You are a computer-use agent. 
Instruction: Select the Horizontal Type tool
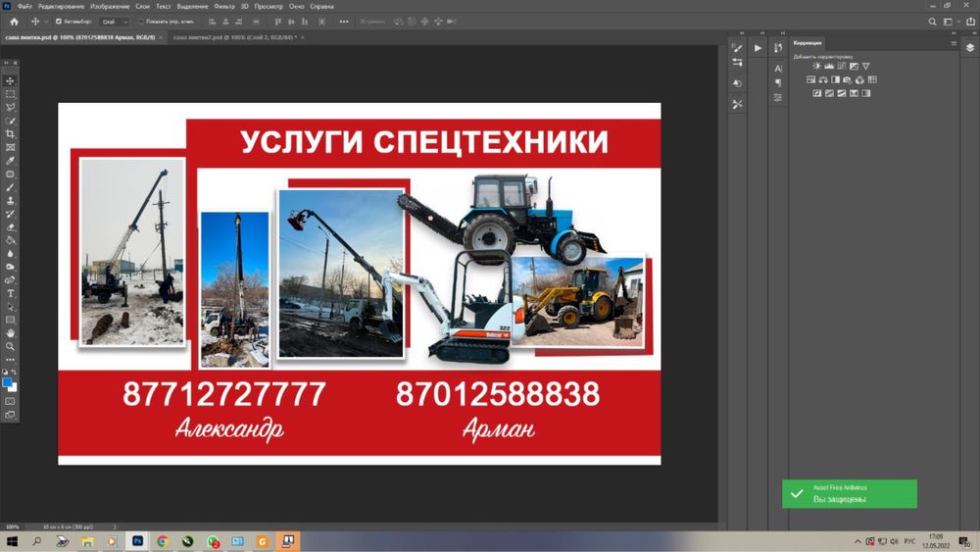point(10,293)
